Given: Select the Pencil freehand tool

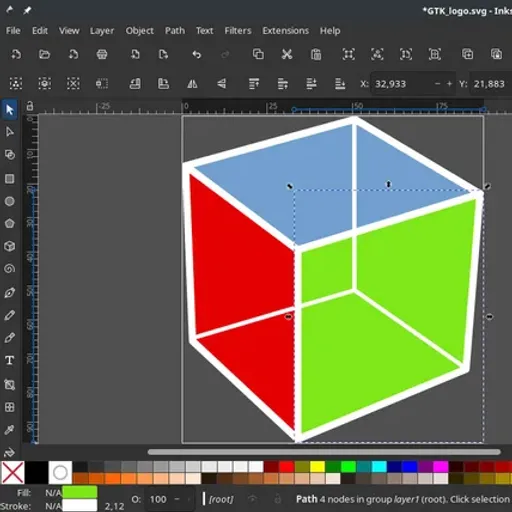Looking at the screenshot, I should pyautogui.click(x=10, y=315).
